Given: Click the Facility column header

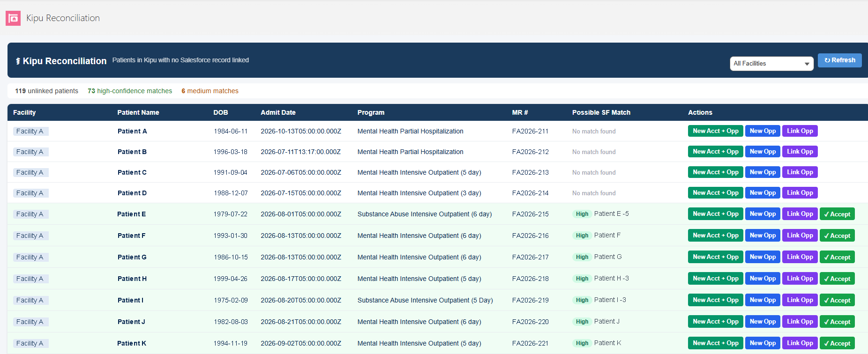Looking at the screenshot, I should (24, 112).
